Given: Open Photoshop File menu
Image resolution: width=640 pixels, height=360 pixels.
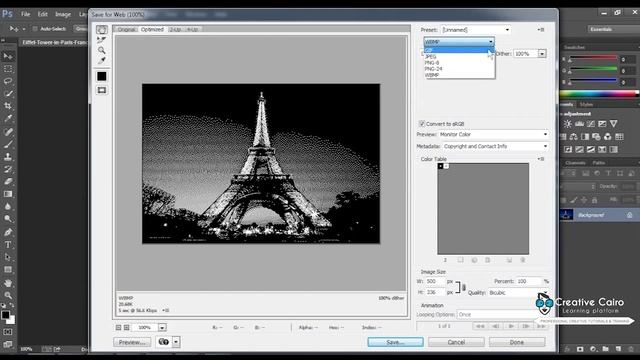Looking at the screenshot, I should click(x=25, y=14).
